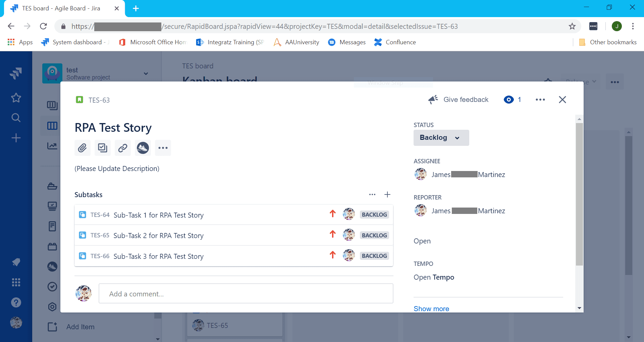The width and height of the screenshot is (644, 342).
Task: Click the Give feedback megaphone icon
Action: point(433,100)
